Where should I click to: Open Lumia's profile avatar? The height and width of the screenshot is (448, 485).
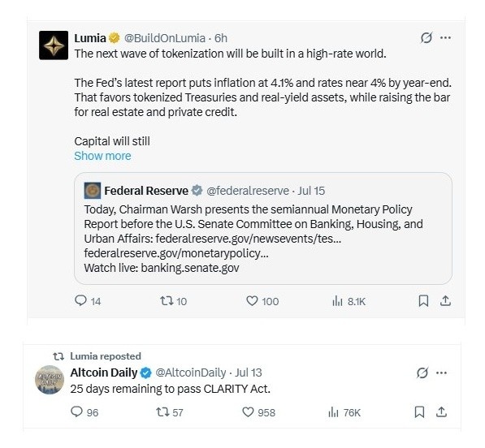(x=54, y=45)
